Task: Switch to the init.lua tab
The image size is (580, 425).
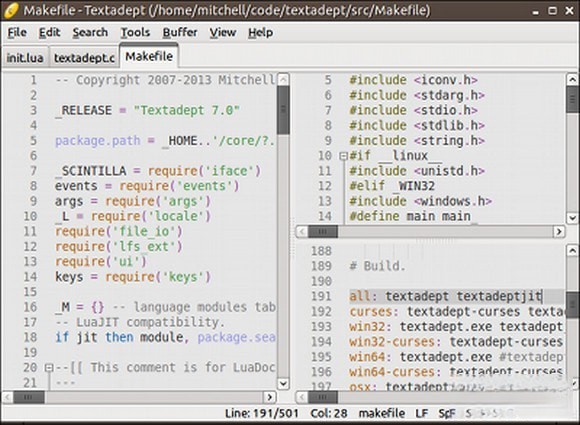Action: (x=25, y=58)
